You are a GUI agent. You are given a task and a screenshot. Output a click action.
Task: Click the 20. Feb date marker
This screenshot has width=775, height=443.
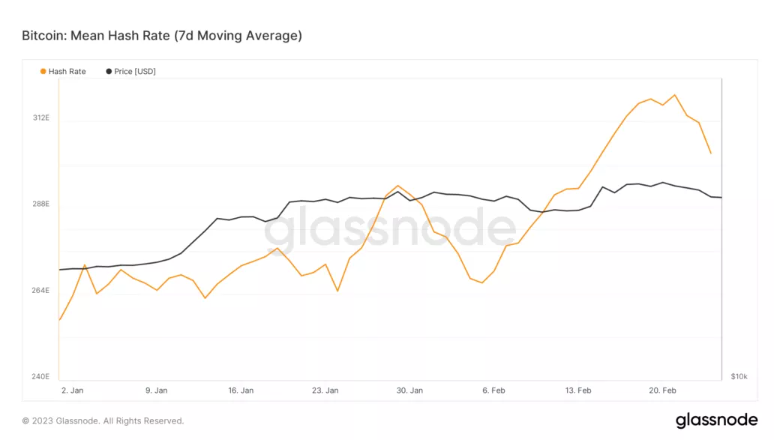point(664,391)
